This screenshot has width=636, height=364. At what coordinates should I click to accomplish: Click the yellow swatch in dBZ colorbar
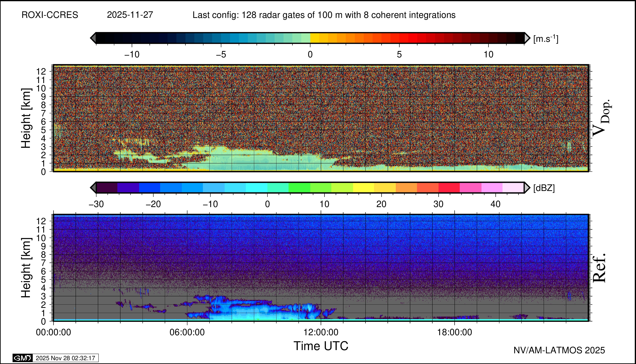point(364,188)
